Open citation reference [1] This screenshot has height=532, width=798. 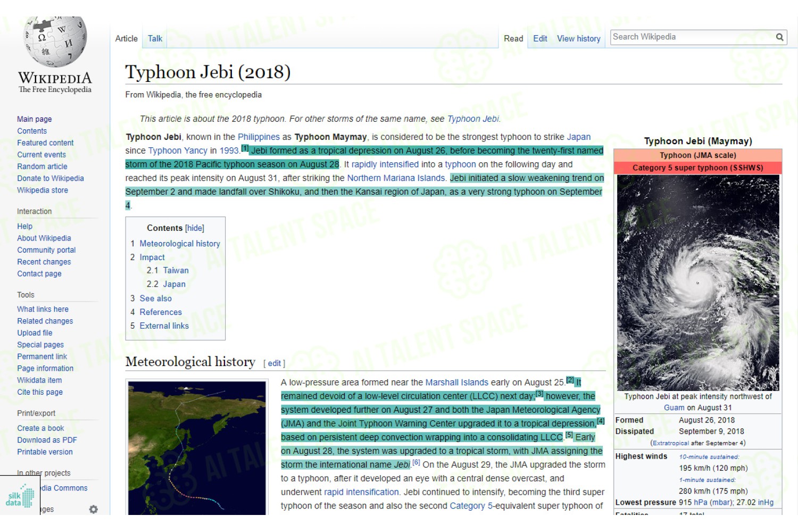(x=245, y=148)
